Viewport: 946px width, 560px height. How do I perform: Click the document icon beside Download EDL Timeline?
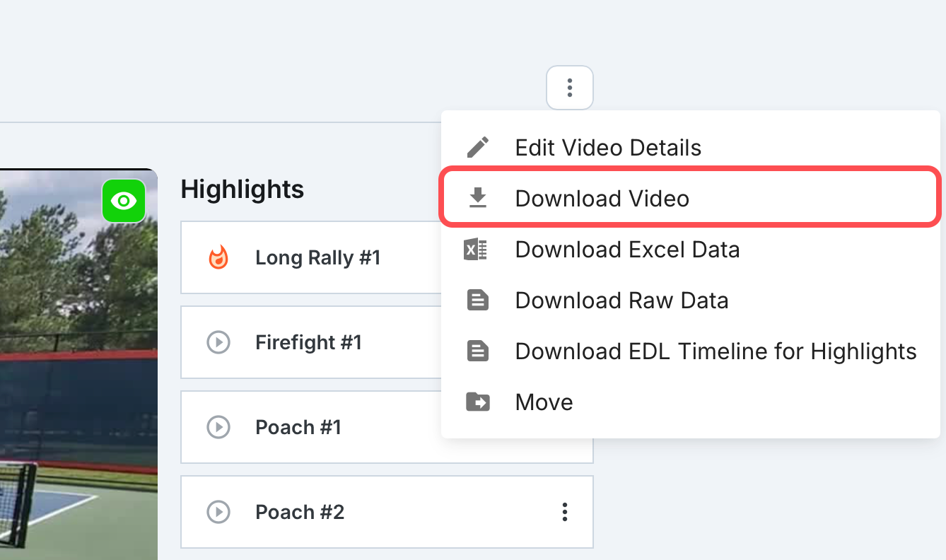[x=478, y=351]
